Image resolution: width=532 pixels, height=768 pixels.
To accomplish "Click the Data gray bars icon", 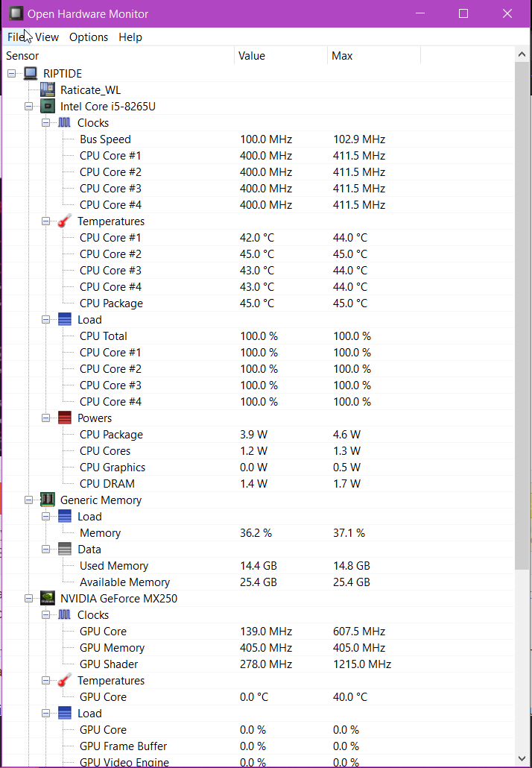I will [65, 549].
